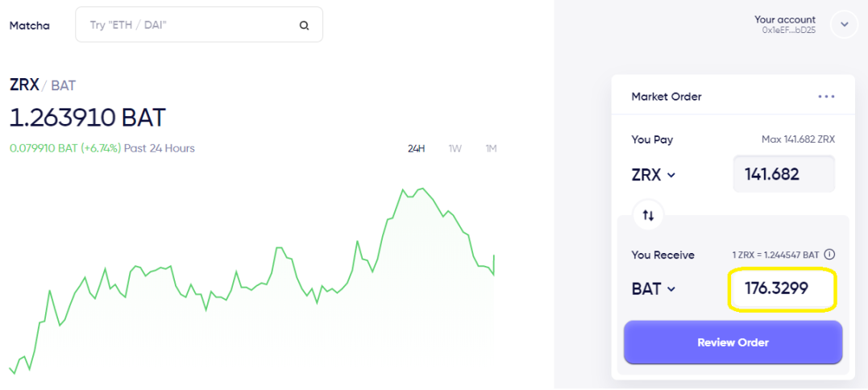Switch chart to the 1W range
The width and height of the screenshot is (868, 390).
coord(455,148)
